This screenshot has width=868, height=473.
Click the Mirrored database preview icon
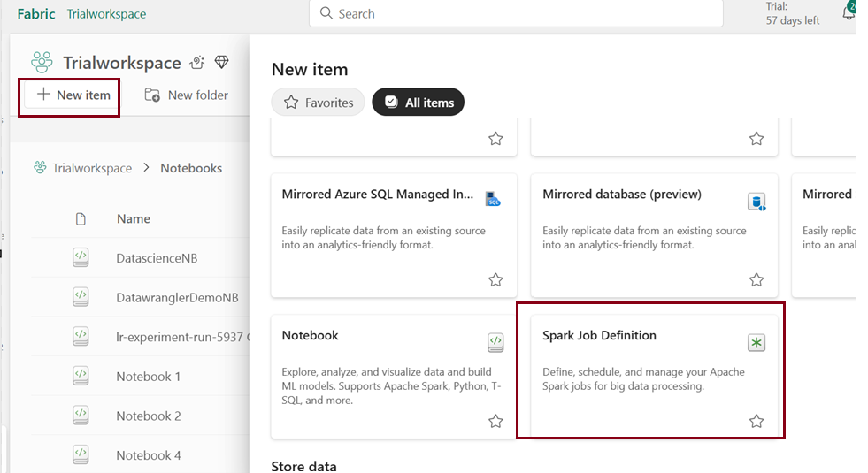[x=756, y=202]
